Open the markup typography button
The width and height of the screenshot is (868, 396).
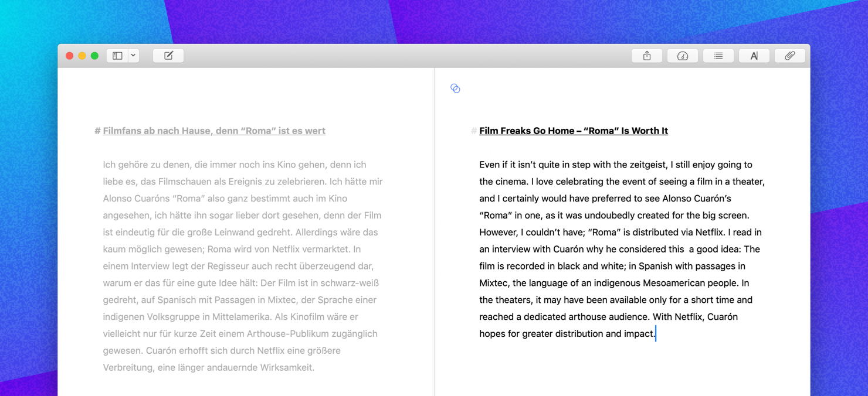(754, 56)
